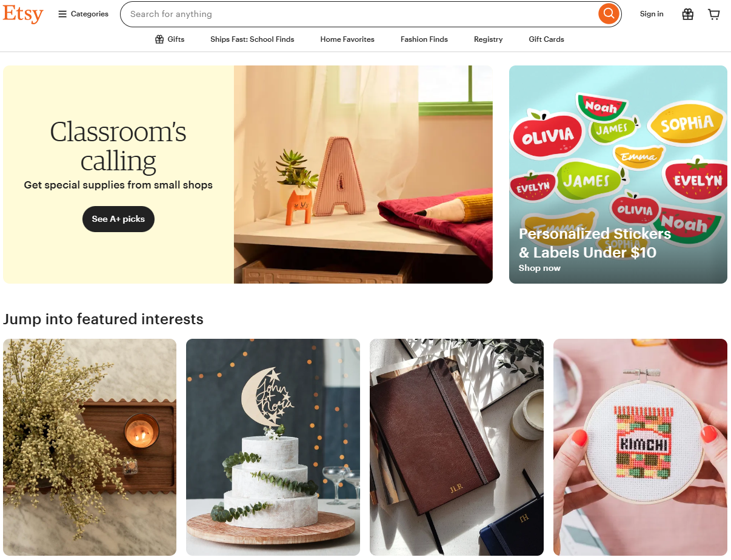This screenshot has height=560, width=731.
Task: Click the Sign in button
Action: (x=652, y=14)
